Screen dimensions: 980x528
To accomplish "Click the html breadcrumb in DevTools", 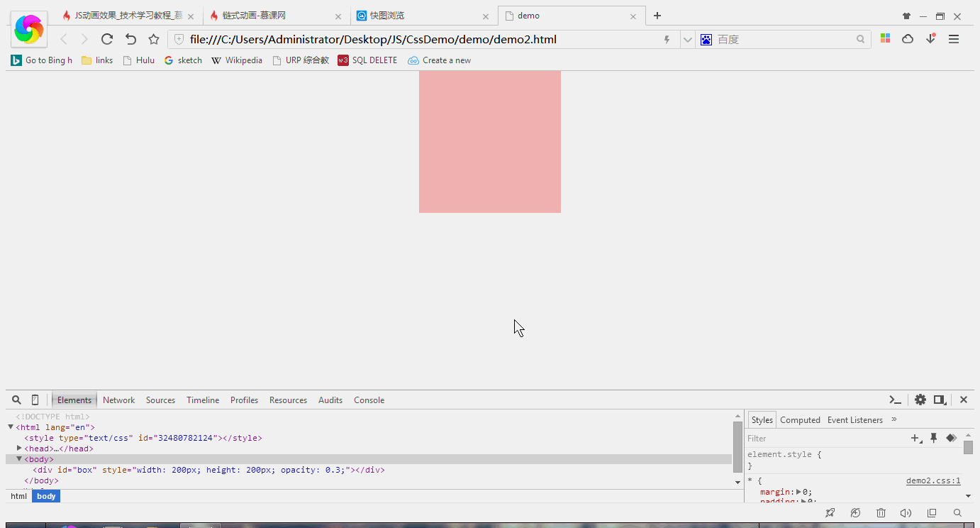I will pos(18,496).
